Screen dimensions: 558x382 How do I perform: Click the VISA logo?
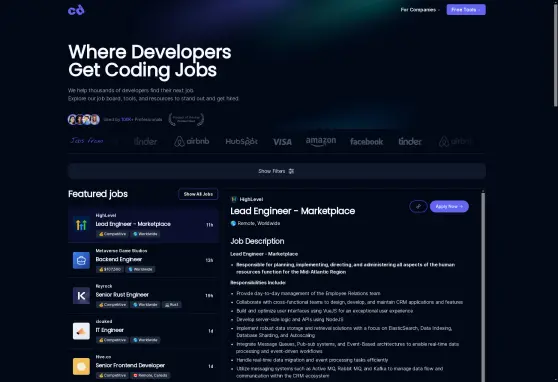coord(282,142)
